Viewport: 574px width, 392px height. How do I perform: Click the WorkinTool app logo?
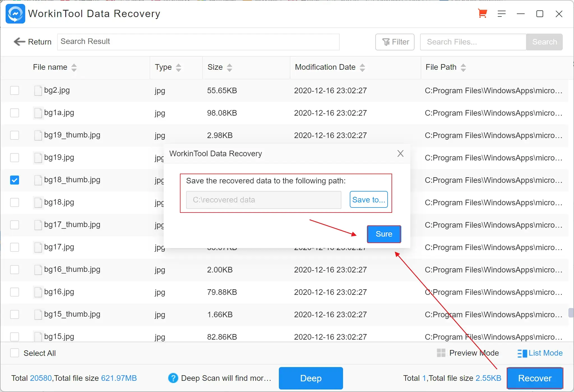click(15, 14)
